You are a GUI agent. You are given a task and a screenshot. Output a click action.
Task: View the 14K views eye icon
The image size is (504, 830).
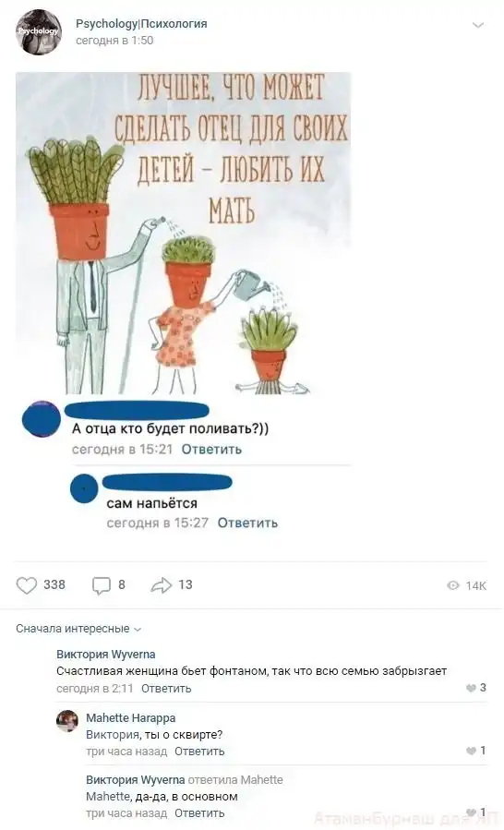point(453,585)
